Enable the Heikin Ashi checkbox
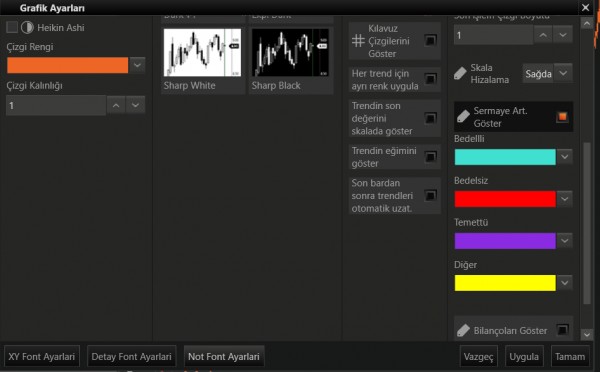Screen dimensions: 600x372 12,27
